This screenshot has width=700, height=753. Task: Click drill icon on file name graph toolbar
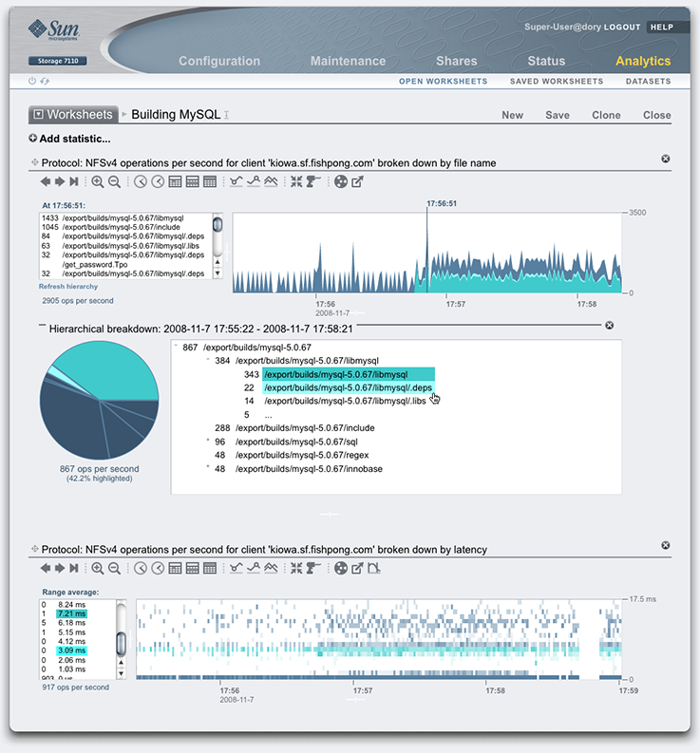click(x=313, y=181)
